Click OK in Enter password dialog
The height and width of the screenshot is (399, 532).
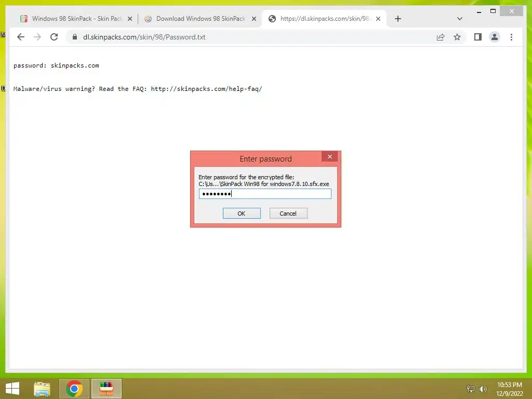pyautogui.click(x=242, y=214)
